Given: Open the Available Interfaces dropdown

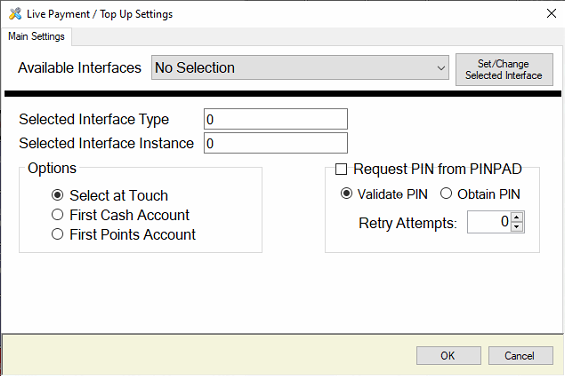Looking at the screenshot, I should click(x=300, y=68).
